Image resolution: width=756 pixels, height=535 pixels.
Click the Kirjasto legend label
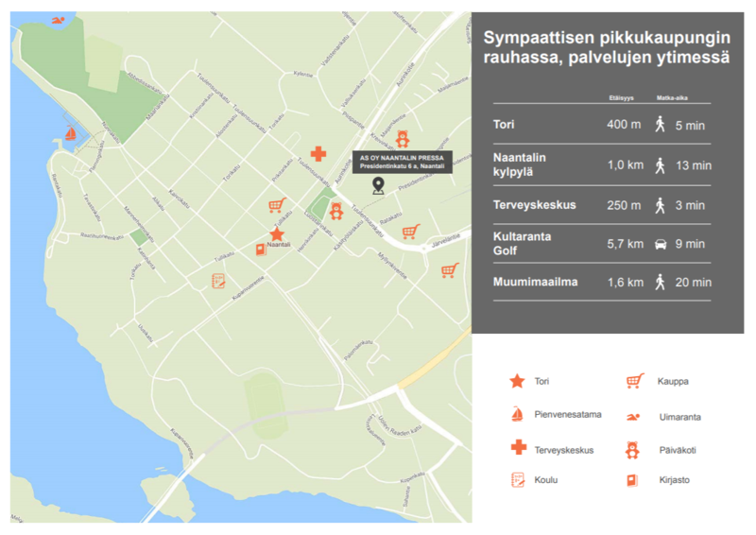click(x=674, y=479)
